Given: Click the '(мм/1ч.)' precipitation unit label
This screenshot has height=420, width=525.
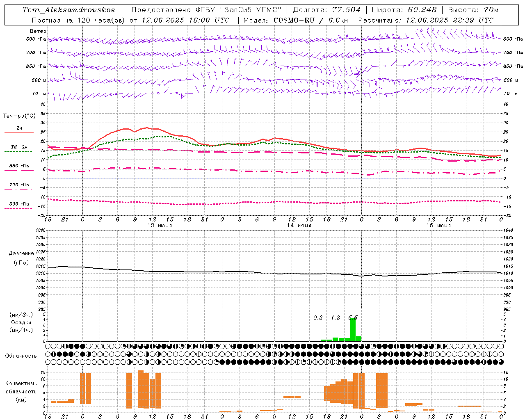Looking at the screenshot, I should (x=21, y=330).
